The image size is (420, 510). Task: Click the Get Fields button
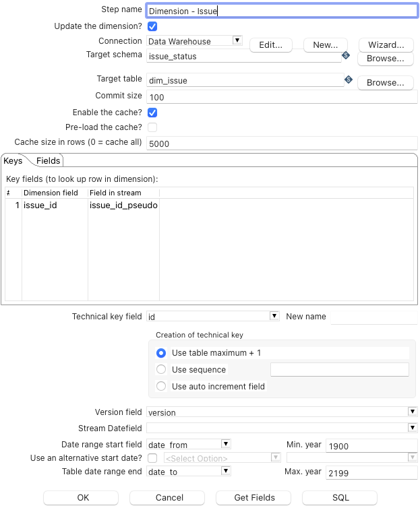pyautogui.click(x=253, y=498)
